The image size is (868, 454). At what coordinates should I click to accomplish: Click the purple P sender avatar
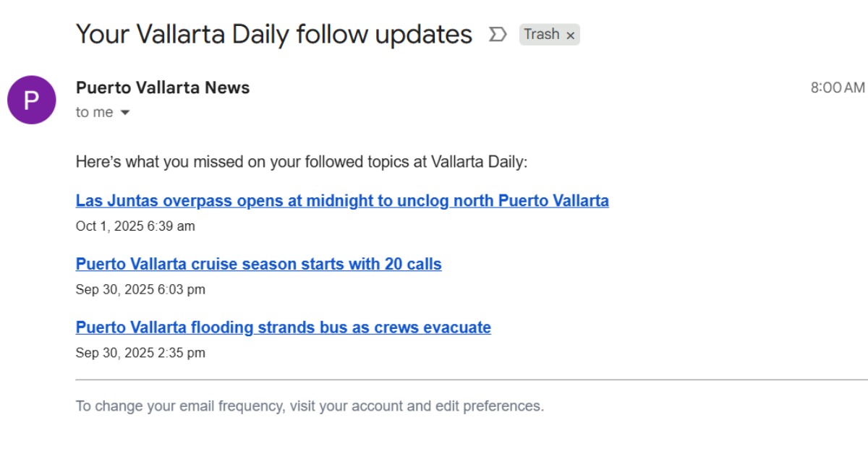pos(31,100)
